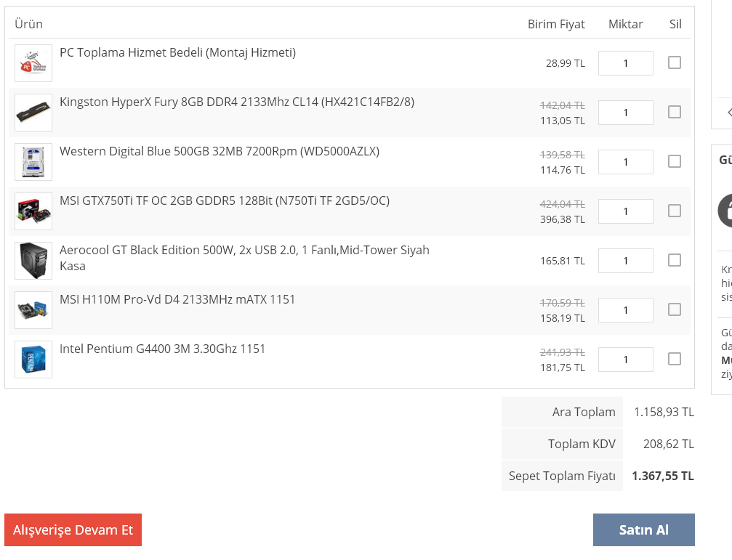This screenshot has height=560, width=732.
Task: Click the 181,75 TL discounted Pentium price
Action: [x=563, y=368]
